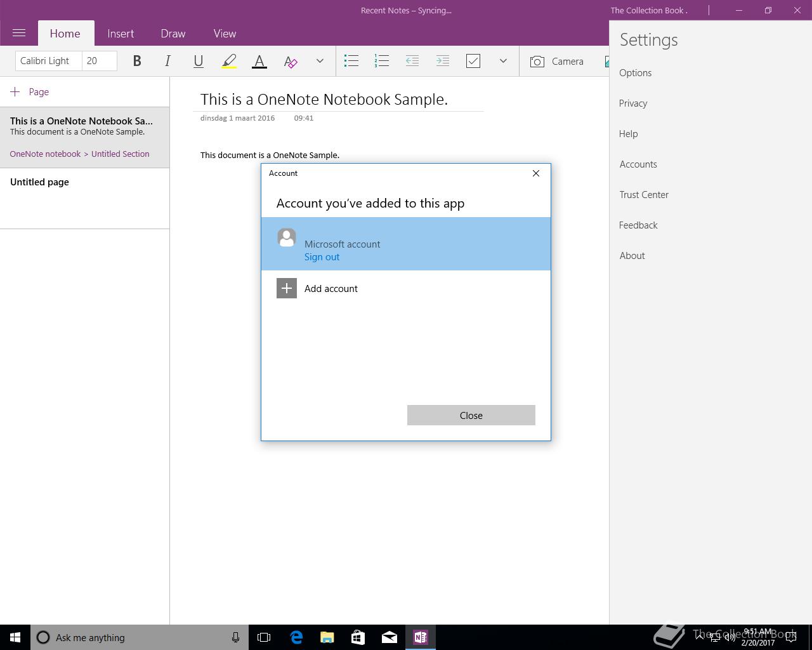Click the document body text line
The height and width of the screenshot is (650, 812).
[x=270, y=155]
